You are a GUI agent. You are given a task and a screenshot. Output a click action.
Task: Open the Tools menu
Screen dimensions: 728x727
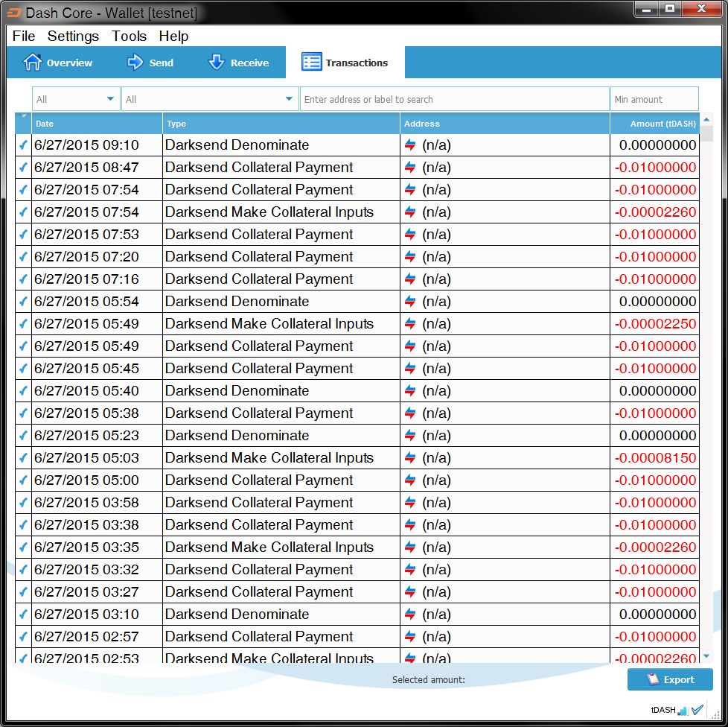pos(129,36)
